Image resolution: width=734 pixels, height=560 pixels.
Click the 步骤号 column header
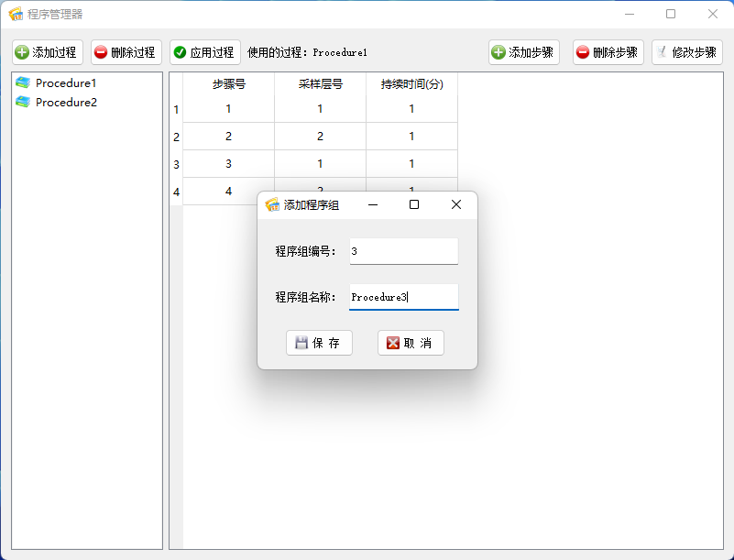pos(228,83)
